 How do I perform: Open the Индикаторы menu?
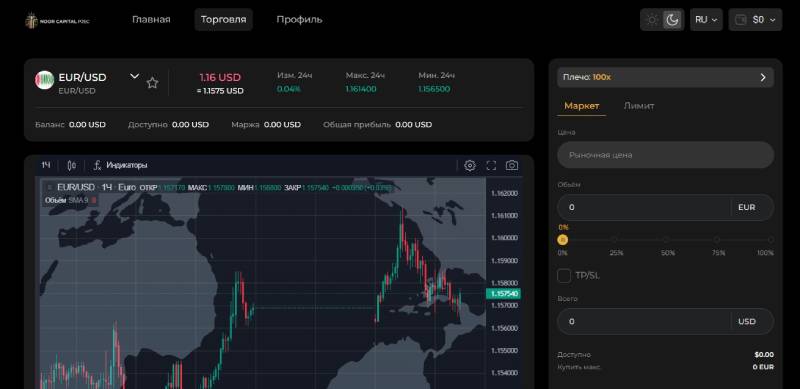click(x=120, y=165)
